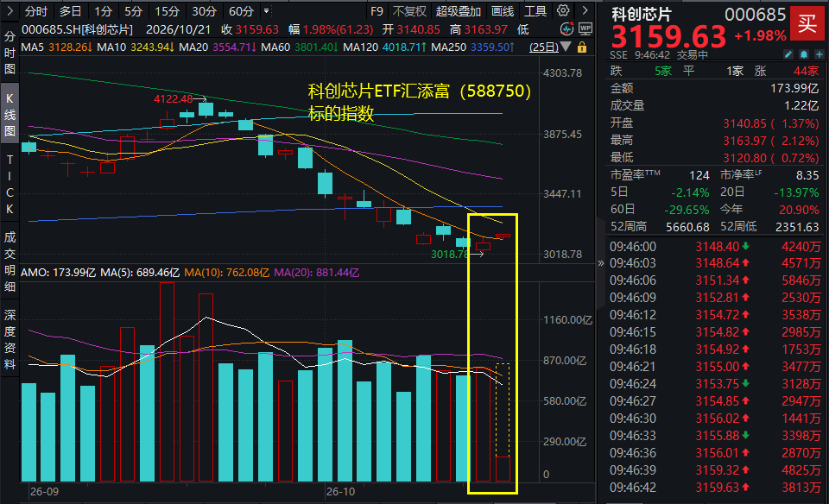The width and height of the screenshot is (829, 504).
Task: Select the 30分 period tab
Action: 204,11
